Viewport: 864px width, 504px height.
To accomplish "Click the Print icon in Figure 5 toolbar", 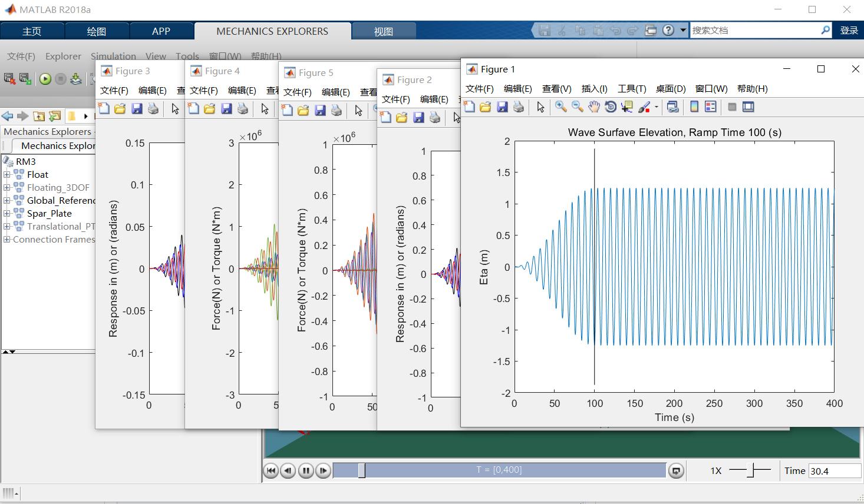I will tap(337, 110).
